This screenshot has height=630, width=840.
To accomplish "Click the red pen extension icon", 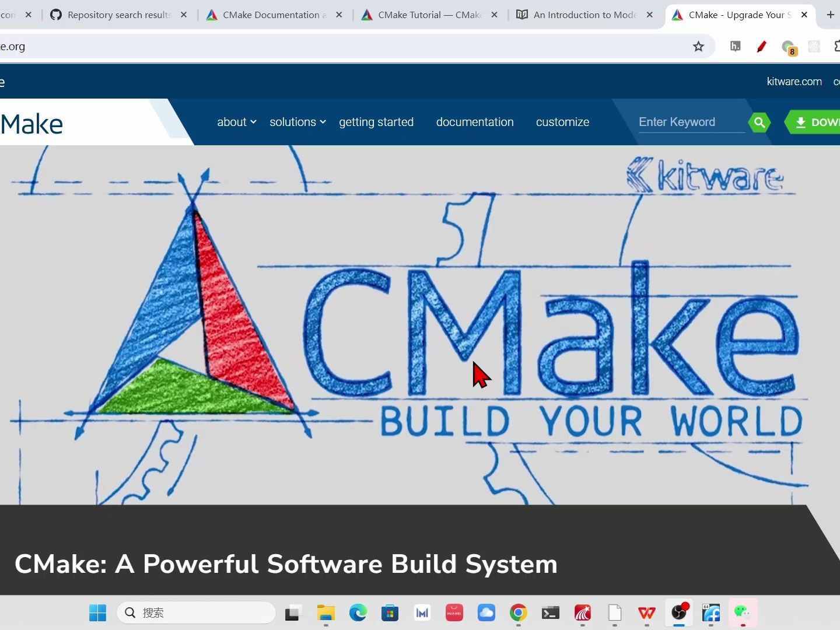I will pyautogui.click(x=761, y=47).
